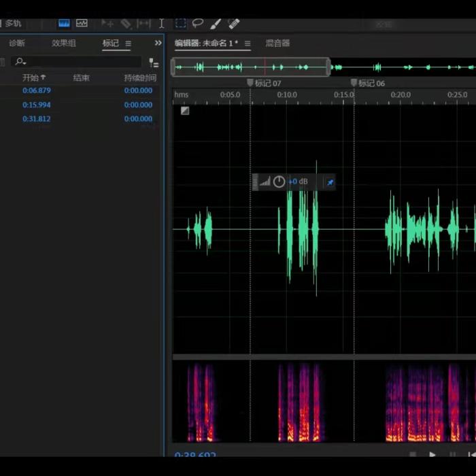Click the 标记 07 timeline marker
Viewport: 476px width, 476px height.
tap(250, 83)
